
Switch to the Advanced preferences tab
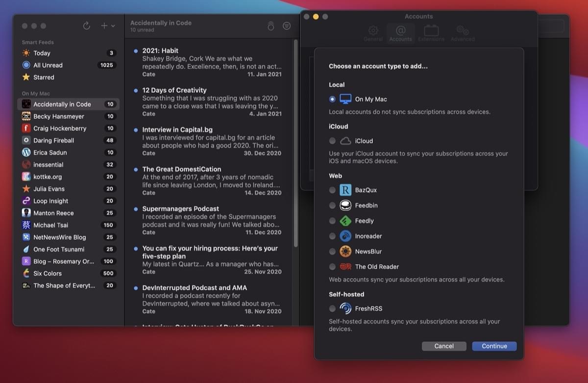click(462, 33)
